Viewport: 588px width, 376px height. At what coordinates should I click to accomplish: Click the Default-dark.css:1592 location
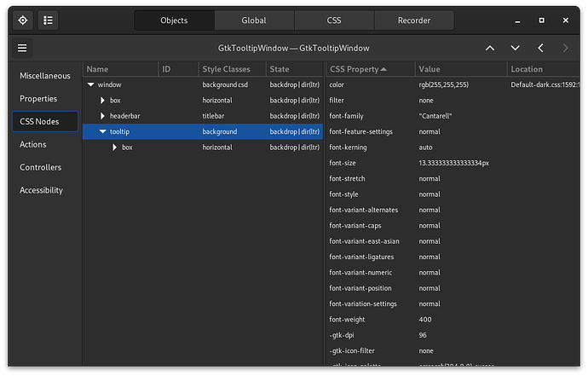coord(545,84)
